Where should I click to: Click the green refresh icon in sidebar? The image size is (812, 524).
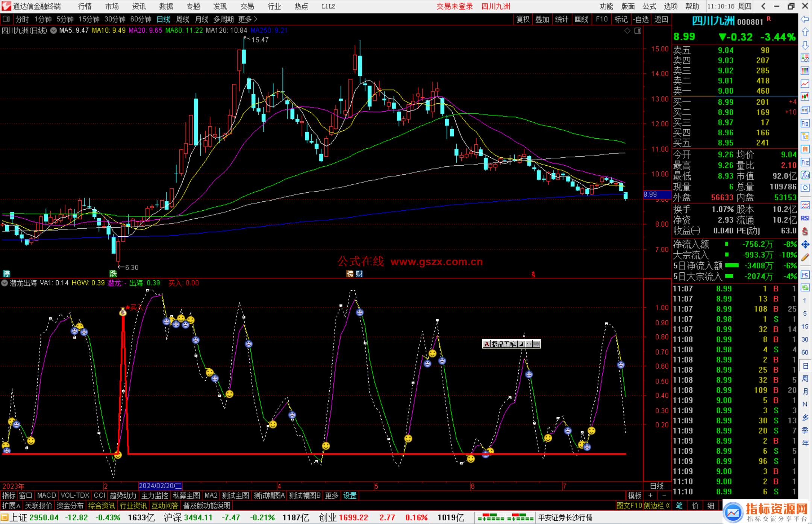click(805, 288)
